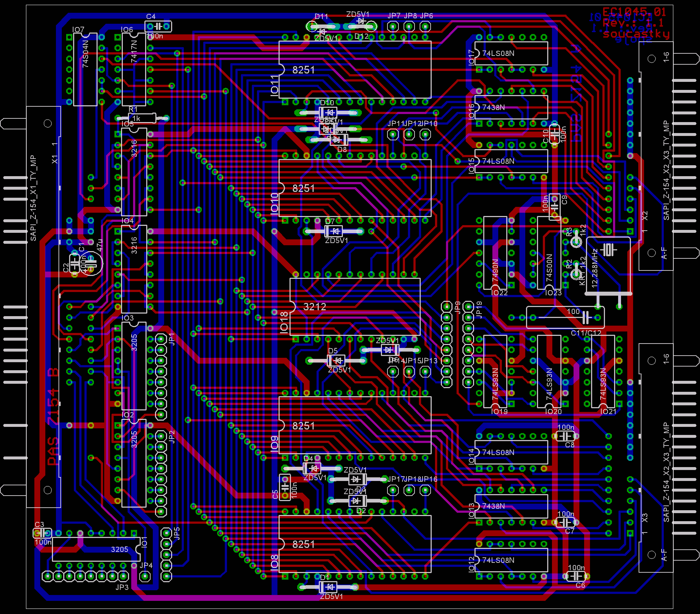Select the 3212 chip IO18
700x614 pixels.
355,307
